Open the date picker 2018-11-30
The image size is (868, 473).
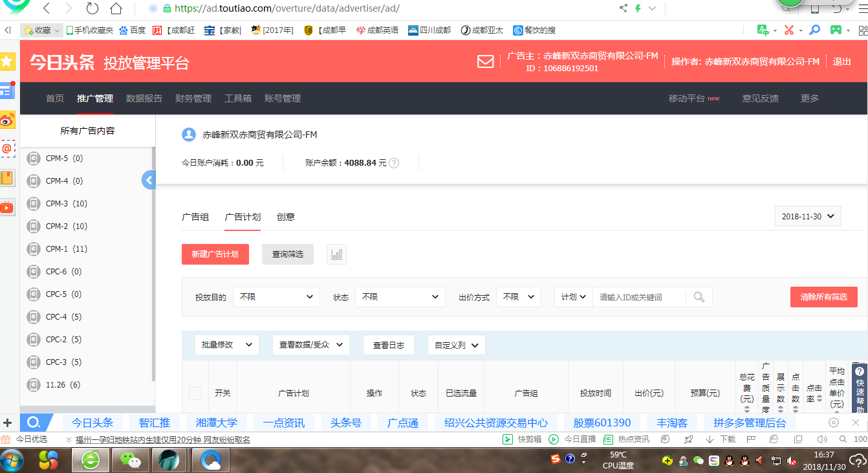tap(808, 216)
